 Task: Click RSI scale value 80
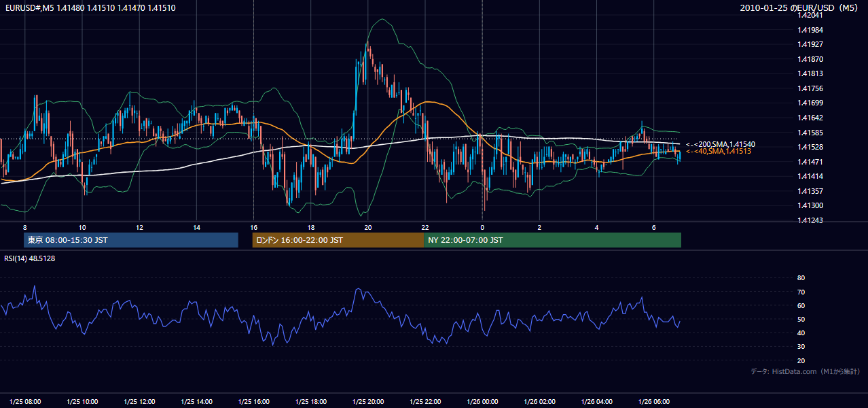801,278
